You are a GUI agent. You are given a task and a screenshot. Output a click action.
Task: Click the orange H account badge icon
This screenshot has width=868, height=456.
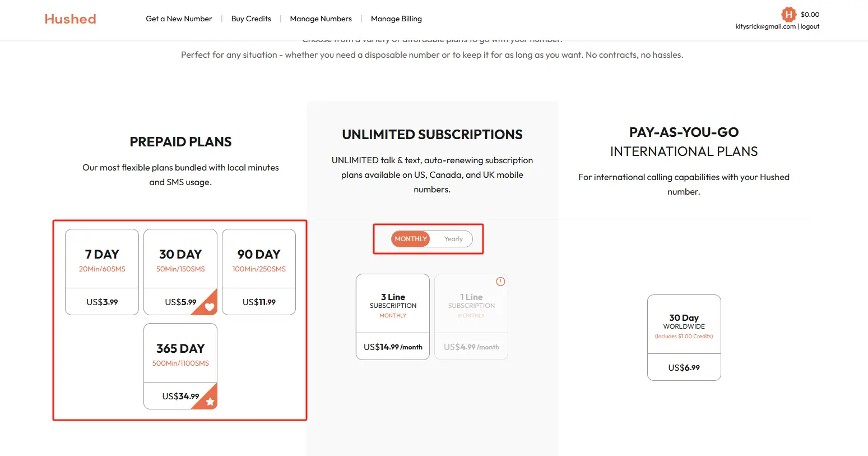[788, 15]
